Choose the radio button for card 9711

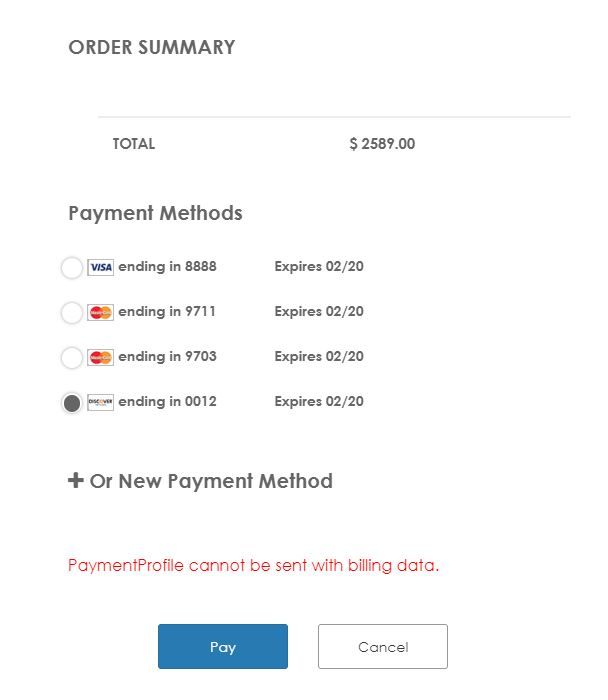[x=72, y=313]
